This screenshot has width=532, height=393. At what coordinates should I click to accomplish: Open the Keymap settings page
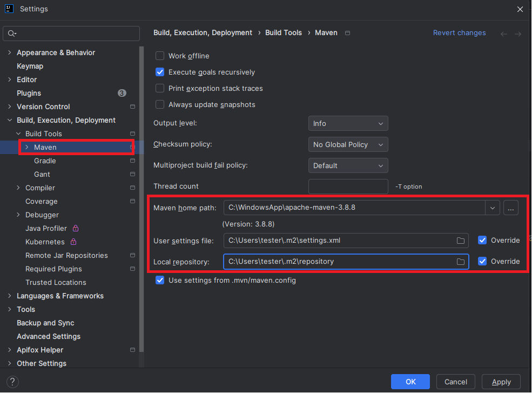(30, 66)
